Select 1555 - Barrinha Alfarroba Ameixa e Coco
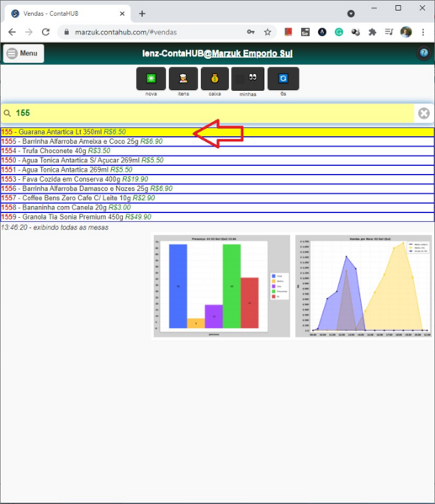435x504 pixels. click(x=217, y=141)
